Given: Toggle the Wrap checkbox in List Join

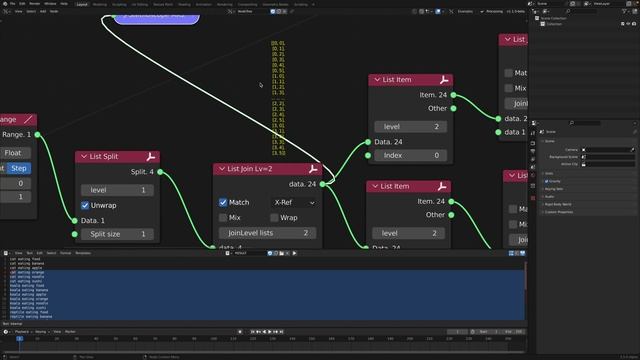Looking at the screenshot, I should [x=274, y=218].
